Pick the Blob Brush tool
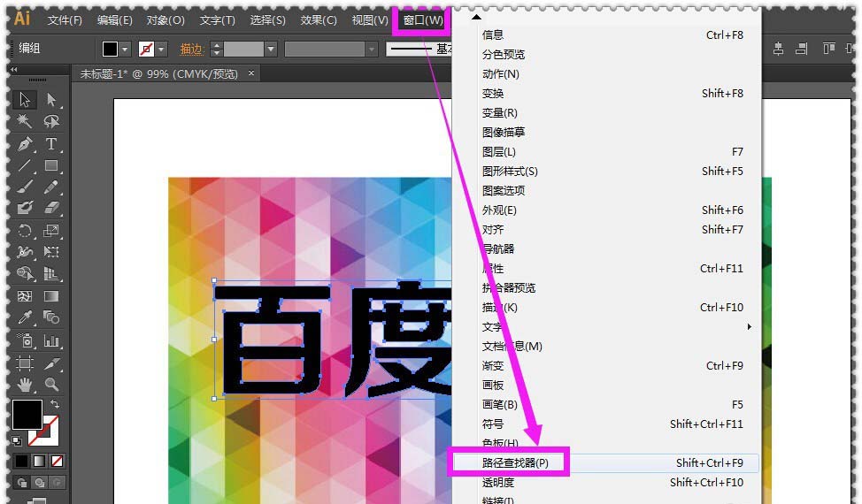Screen dimensions: 862x504 click(25, 208)
